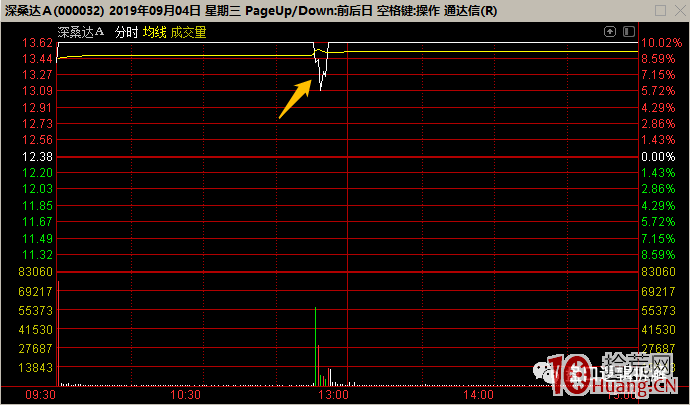Click the green 12.20 price label
This screenshot has height=405, width=690.
click(37, 173)
